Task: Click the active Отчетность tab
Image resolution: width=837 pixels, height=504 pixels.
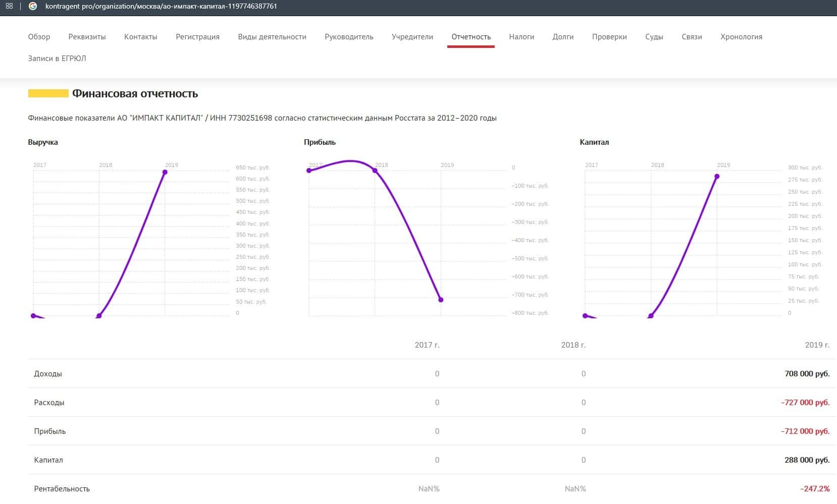Action: 470,37
